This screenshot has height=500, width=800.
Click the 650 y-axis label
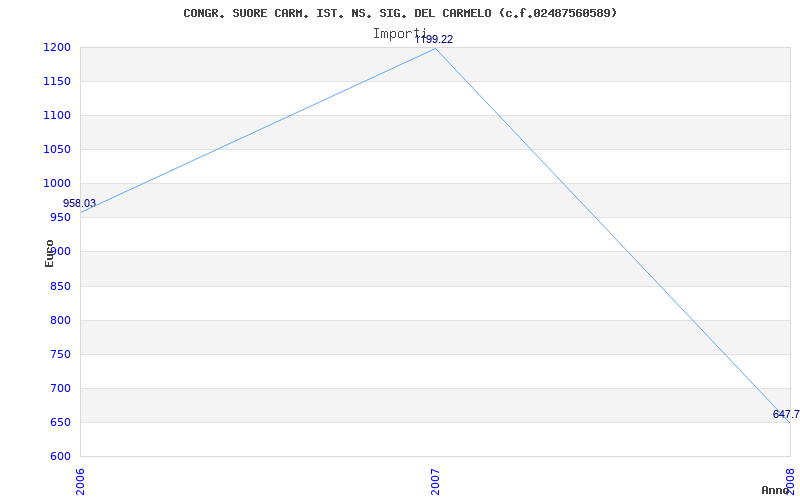tap(60, 422)
